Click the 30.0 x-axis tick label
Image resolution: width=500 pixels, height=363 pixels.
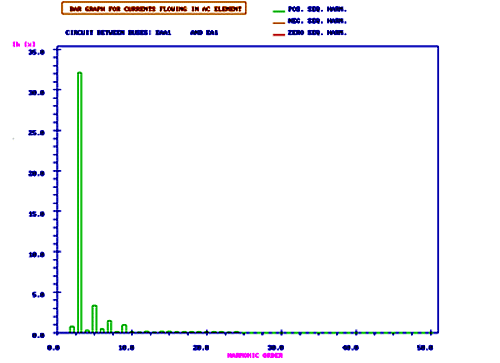pos(276,348)
